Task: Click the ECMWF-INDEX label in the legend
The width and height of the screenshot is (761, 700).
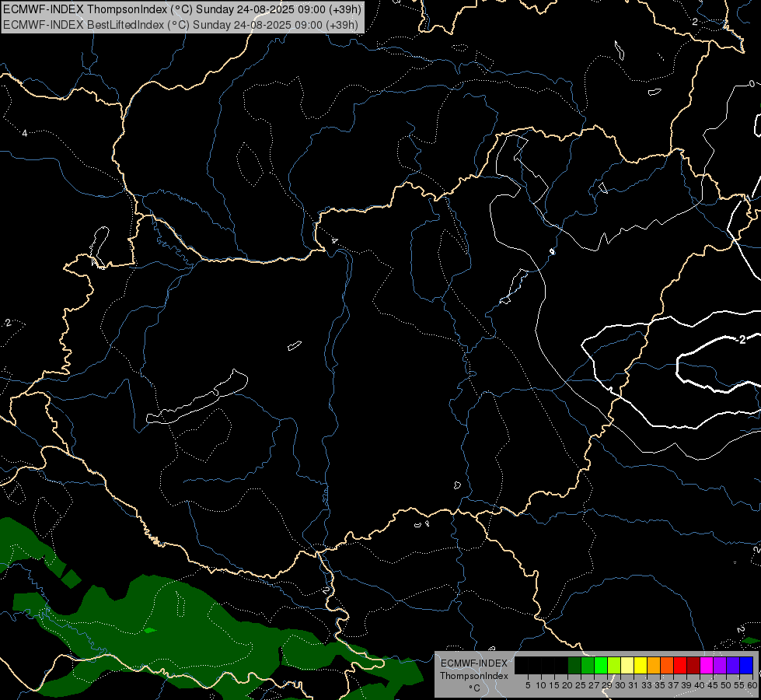Action: 474,663
